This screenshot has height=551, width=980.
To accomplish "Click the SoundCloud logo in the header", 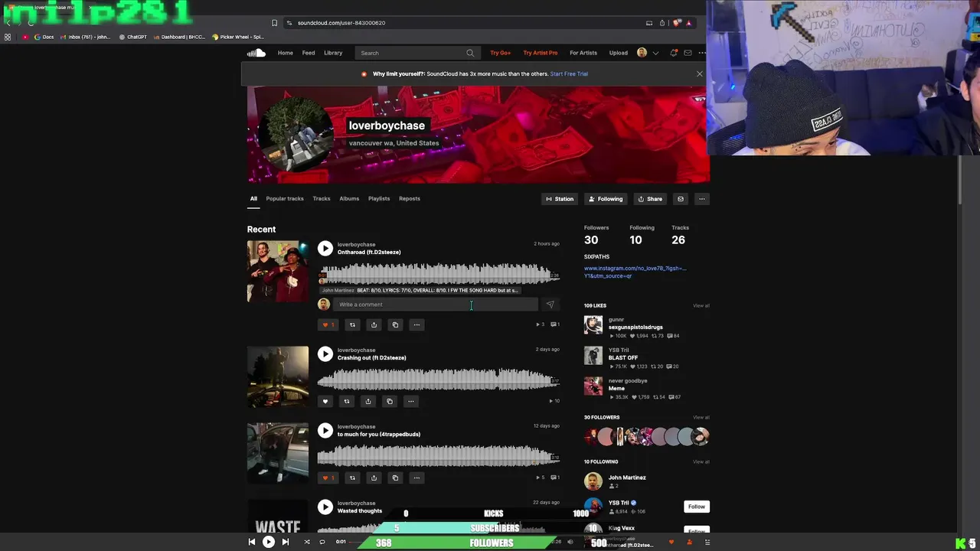I will click(x=256, y=53).
